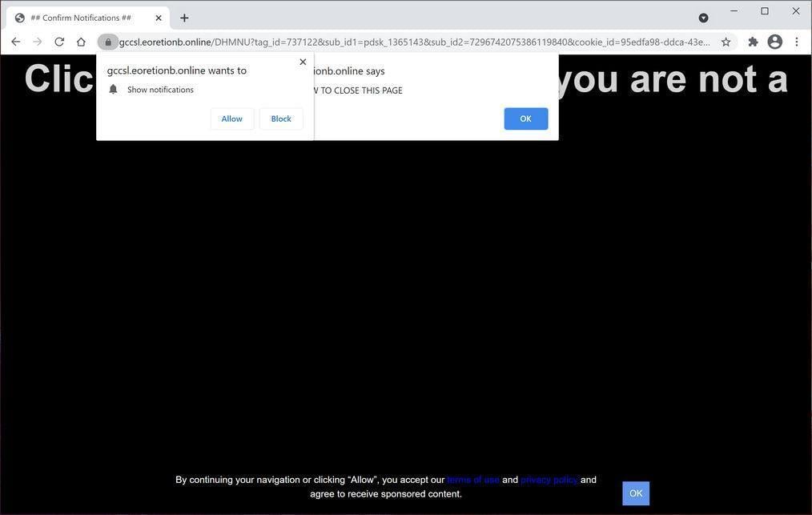The height and width of the screenshot is (515, 812).
Task: Click inside the address bar URL
Action: (400, 42)
